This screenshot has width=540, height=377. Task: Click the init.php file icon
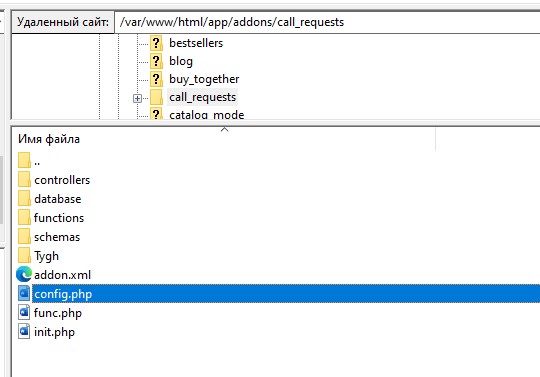pyautogui.click(x=24, y=332)
